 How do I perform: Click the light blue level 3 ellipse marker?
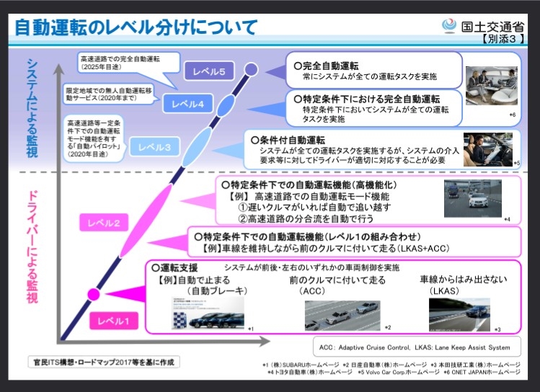[x=196, y=147]
